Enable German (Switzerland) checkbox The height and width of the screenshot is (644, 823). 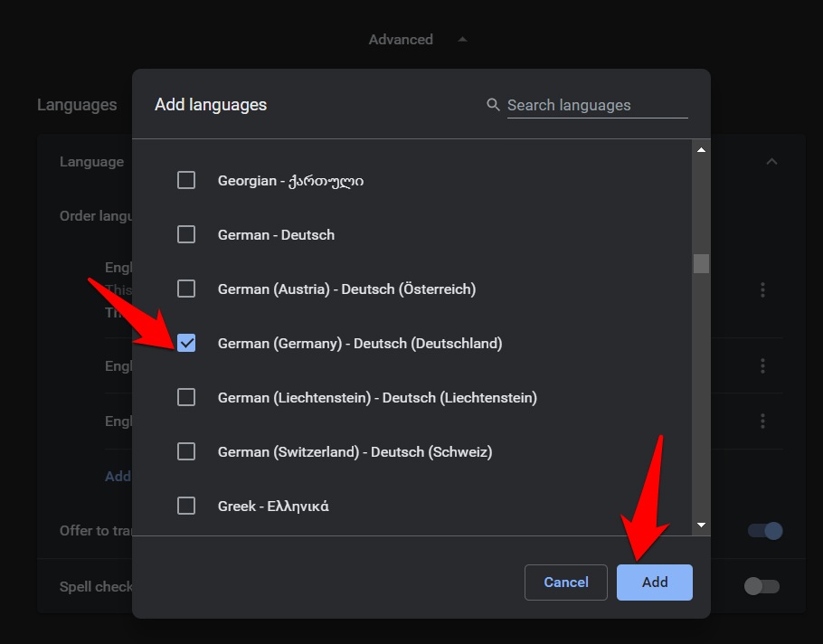tap(186, 451)
